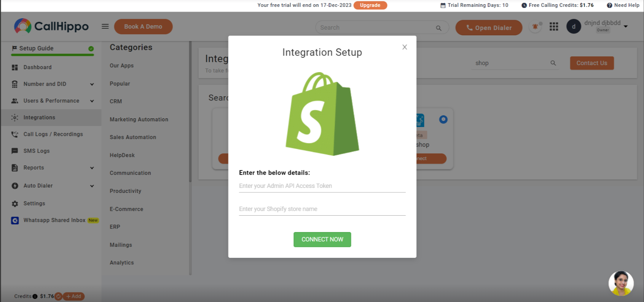Click the top search magnifier icon

tap(438, 28)
